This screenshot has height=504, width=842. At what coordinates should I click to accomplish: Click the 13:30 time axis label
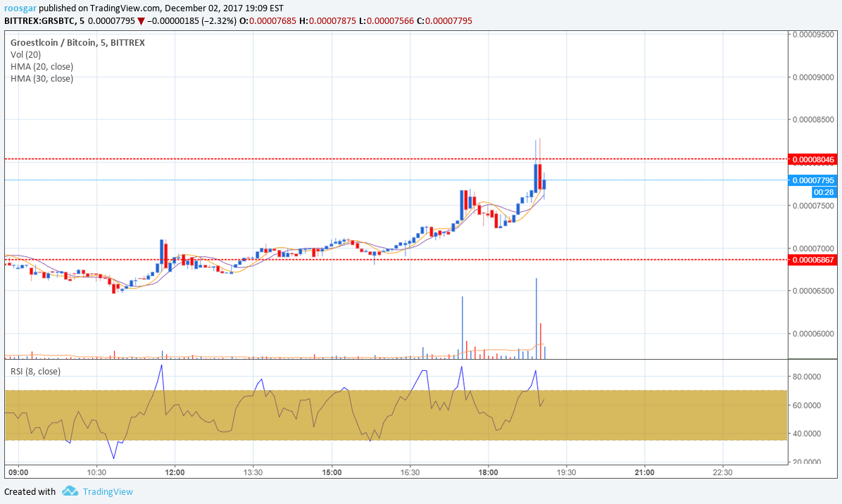click(x=253, y=472)
